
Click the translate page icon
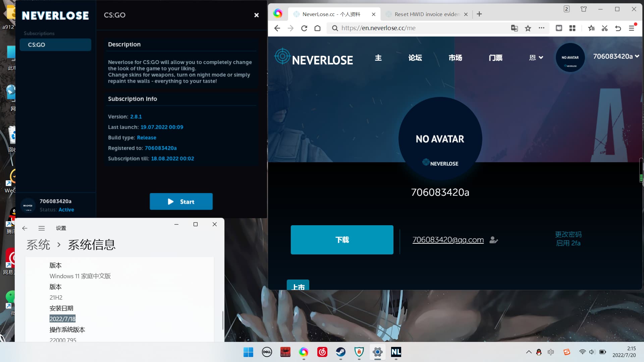pyautogui.click(x=514, y=28)
